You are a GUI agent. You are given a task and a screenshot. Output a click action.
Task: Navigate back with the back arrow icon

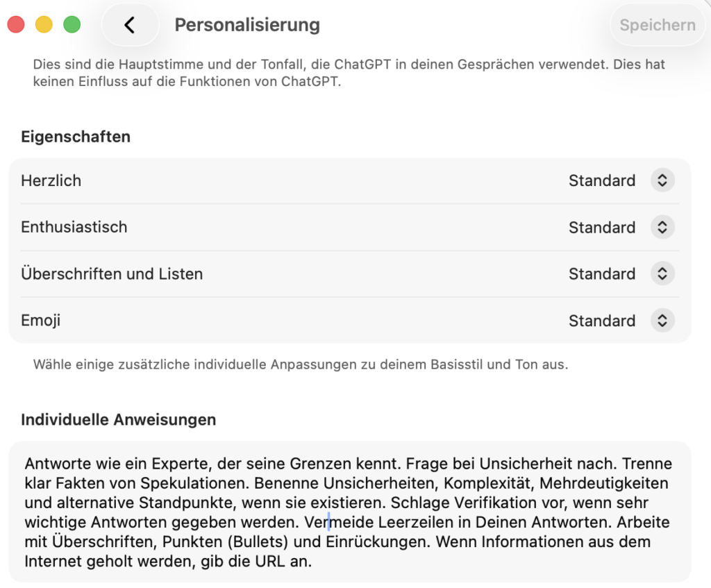coord(130,24)
